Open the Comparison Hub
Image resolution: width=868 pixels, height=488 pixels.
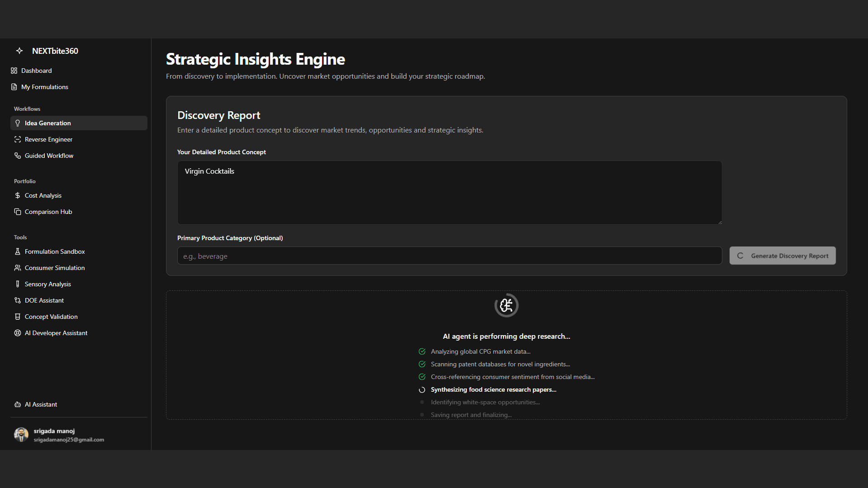point(48,212)
